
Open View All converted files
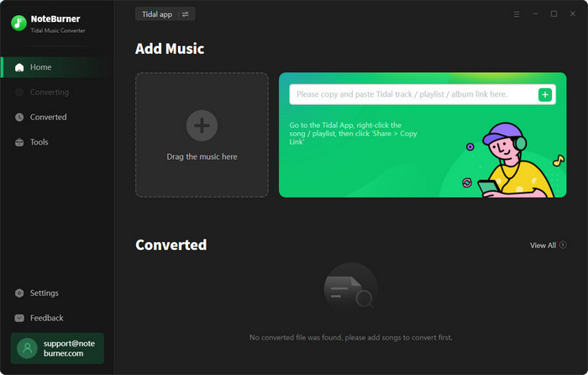point(548,246)
